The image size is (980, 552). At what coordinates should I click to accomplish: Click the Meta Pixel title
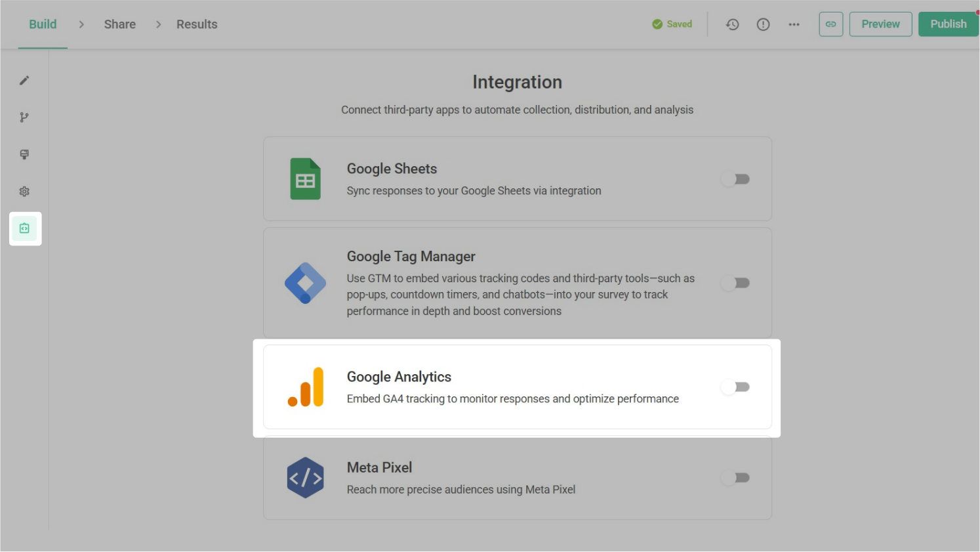point(379,467)
